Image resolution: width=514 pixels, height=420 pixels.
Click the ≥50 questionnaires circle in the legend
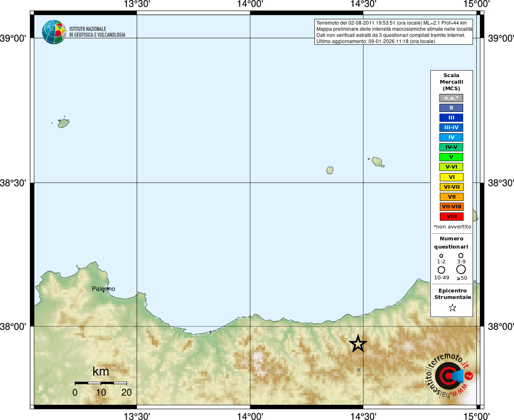[461, 269]
